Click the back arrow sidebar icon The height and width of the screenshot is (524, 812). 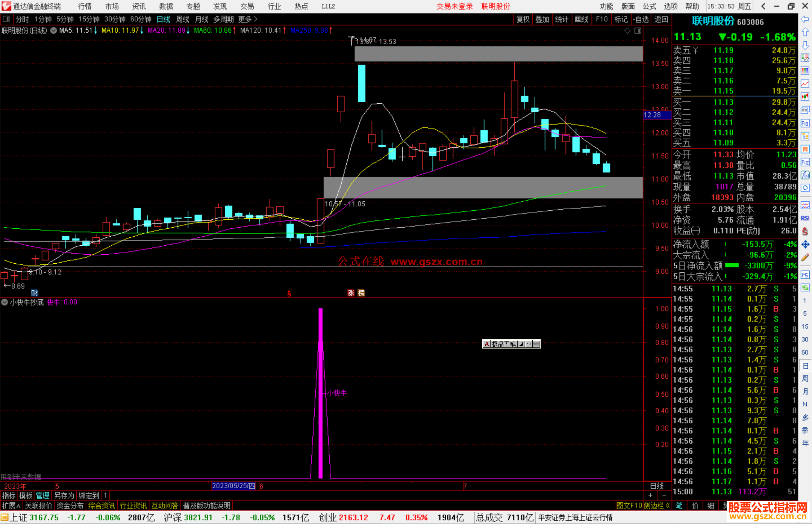[805, 19]
